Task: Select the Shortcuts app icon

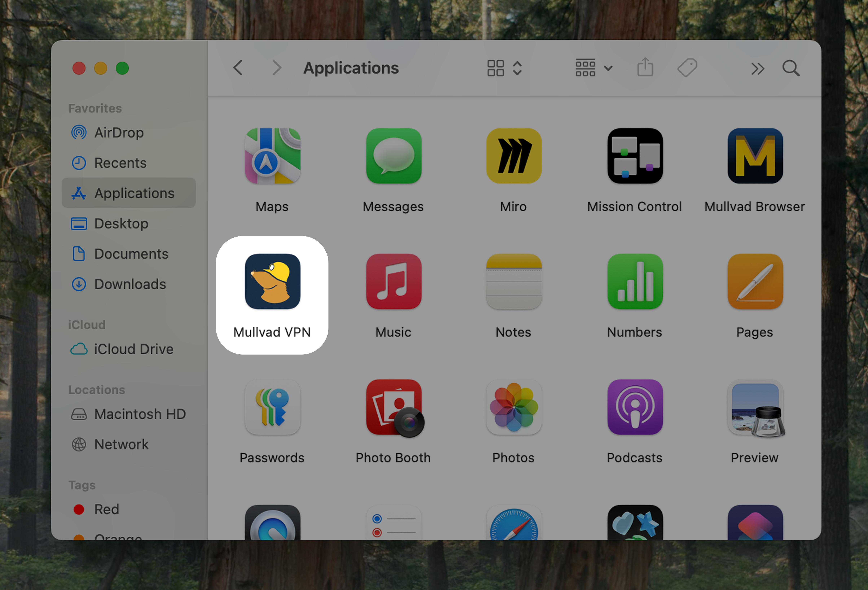Action: pyautogui.click(x=755, y=522)
